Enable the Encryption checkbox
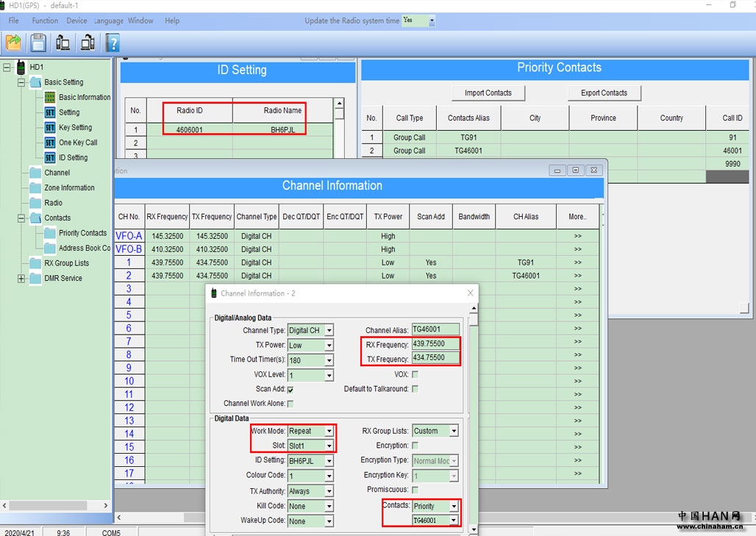 (x=415, y=446)
